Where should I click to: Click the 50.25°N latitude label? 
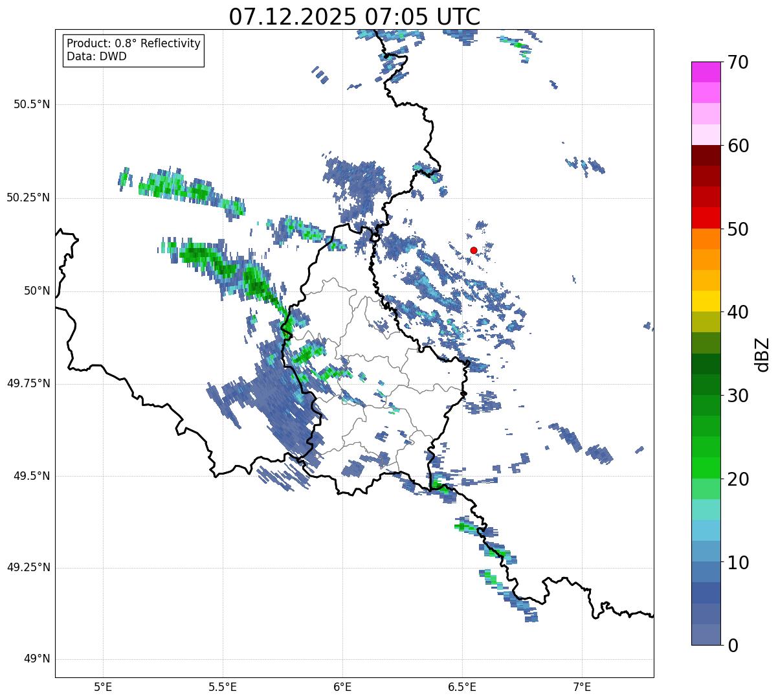pyautogui.click(x=28, y=198)
